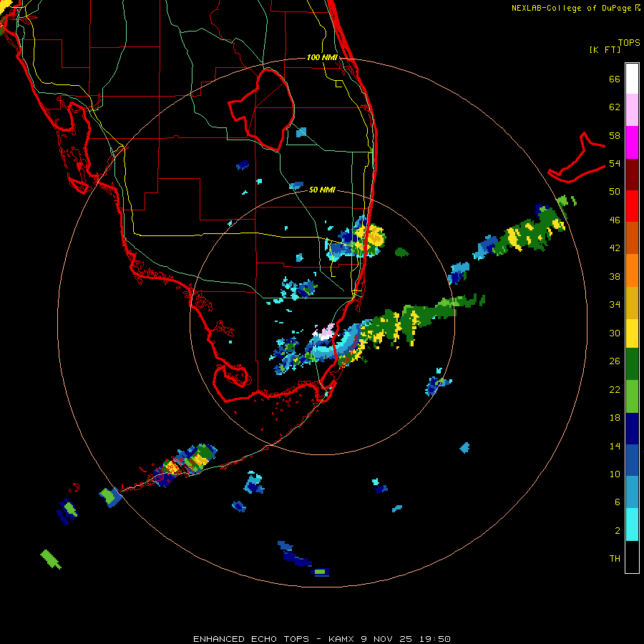Pick the yellow legend swatch
Image resolution: width=644 pixels, height=644 pixels.
point(632,333)
